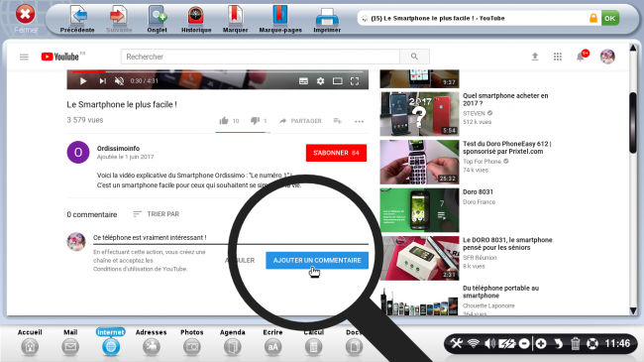644x362 pixels.
Task: Click the S'ABONNER subscribe button
Action: (337, 153)
